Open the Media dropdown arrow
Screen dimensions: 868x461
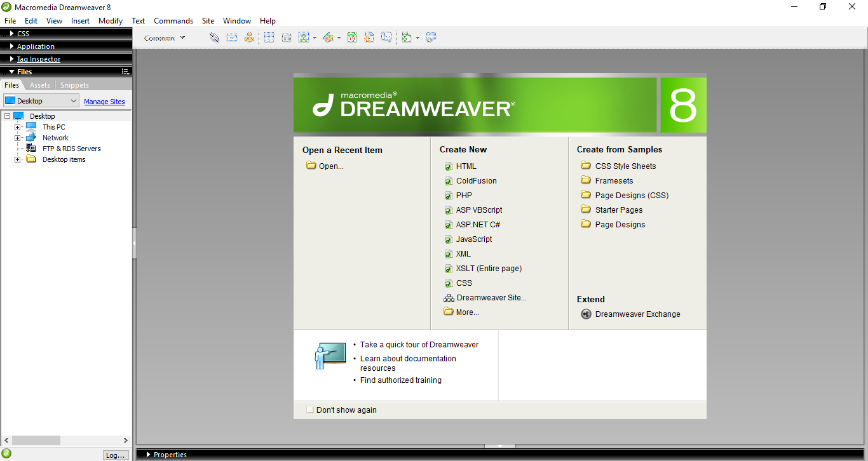(339, 37)
